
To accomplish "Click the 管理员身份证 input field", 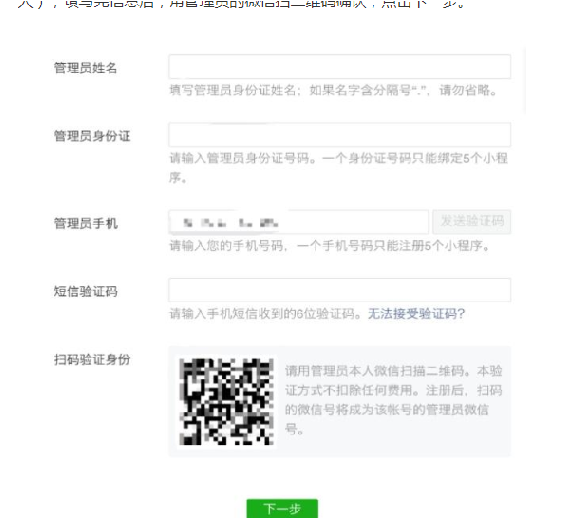I will [340, 135].
